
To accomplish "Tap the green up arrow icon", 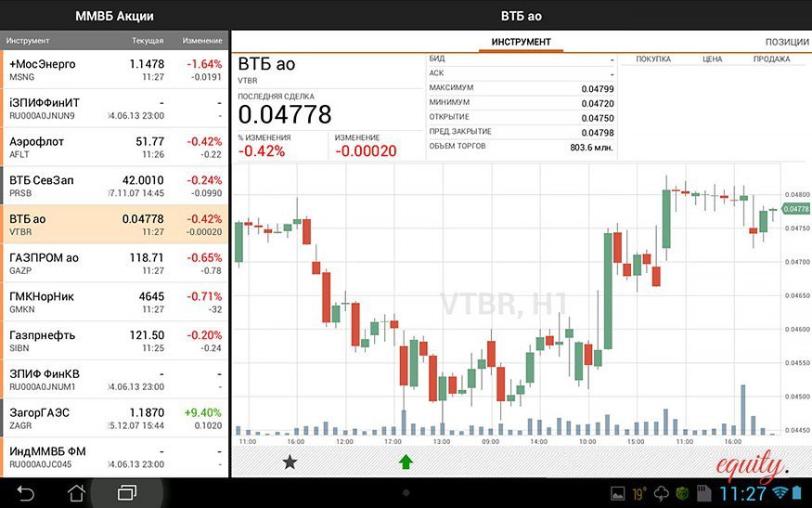I will click(406, 462).
